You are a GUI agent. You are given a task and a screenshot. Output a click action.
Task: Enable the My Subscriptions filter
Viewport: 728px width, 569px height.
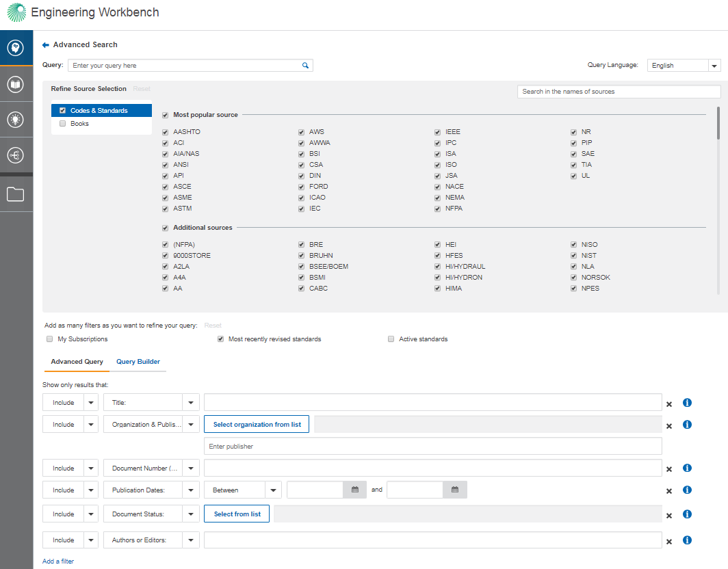tap(50, 339)
